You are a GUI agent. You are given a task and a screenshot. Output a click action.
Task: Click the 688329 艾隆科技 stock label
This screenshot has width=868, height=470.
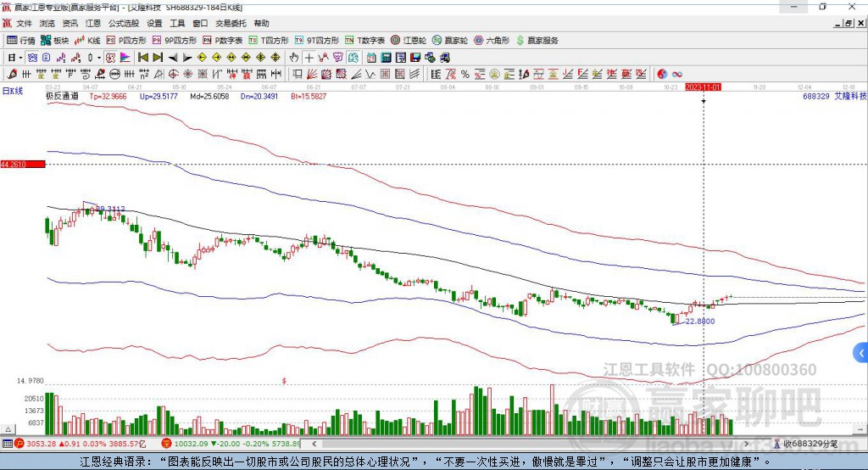pos(834,97)
